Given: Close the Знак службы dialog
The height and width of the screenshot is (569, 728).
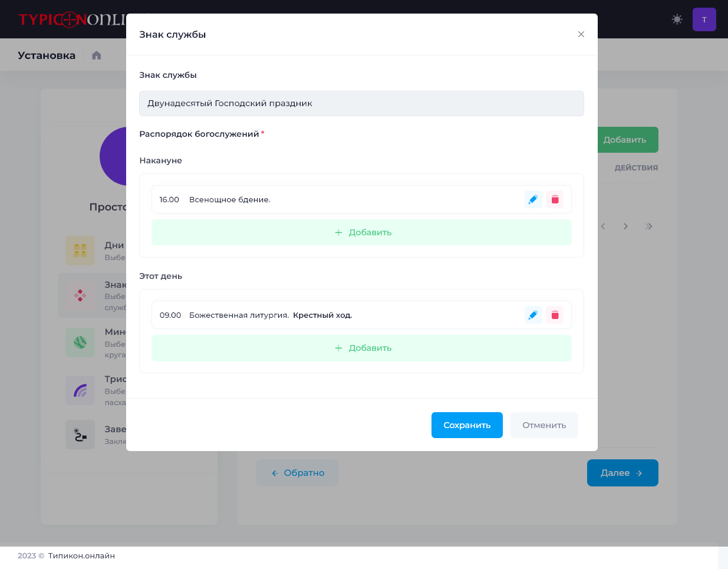Looking at the screenshot, I should point(581,34).
